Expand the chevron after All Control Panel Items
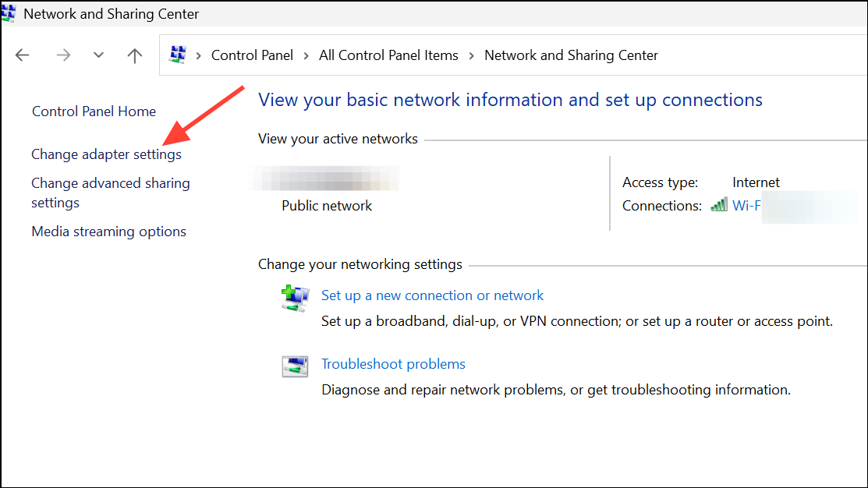868x488 pixels. [x=471, y=55]
